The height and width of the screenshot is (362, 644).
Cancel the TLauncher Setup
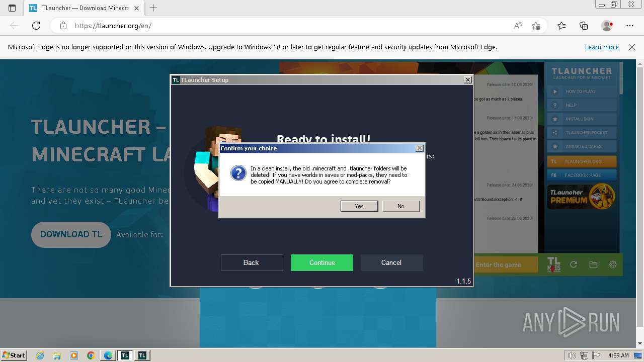coord(391,262)
